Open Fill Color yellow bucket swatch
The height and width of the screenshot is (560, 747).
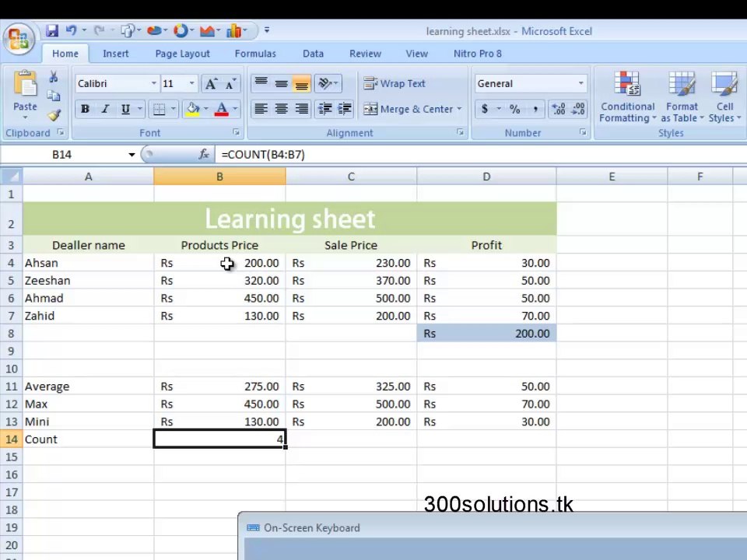193,109
